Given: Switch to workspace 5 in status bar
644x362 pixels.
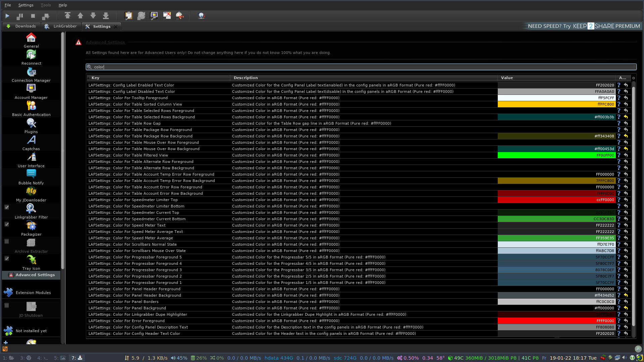Looking at the screenshot, I should tap(60, 358).
